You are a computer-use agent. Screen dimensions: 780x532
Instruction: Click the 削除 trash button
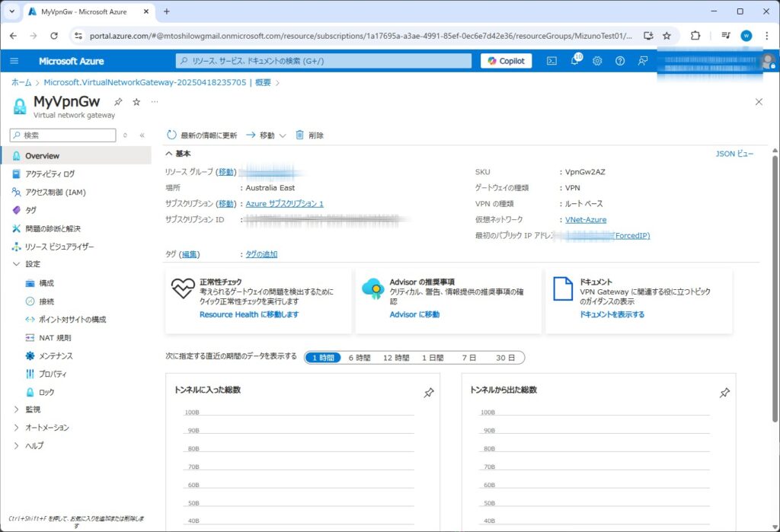click(309, 135)
